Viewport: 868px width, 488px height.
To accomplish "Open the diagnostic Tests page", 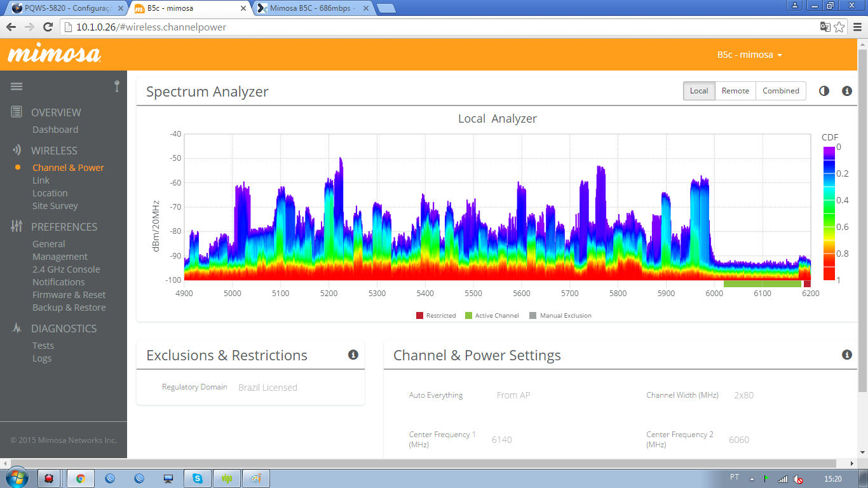I will 43,346.
